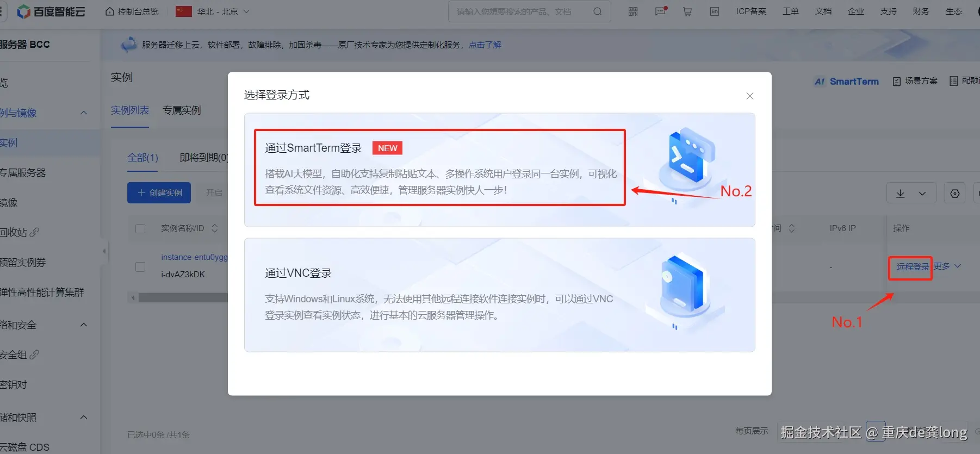
Task: Click 远程登录 for the instance
Action: (913, 266)
